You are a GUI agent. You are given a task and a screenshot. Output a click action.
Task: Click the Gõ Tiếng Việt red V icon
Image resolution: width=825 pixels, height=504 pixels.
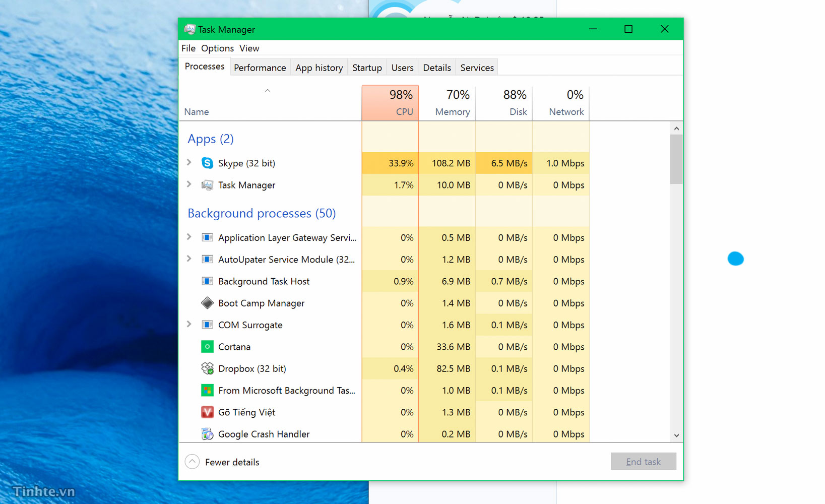pyautogui.click(x=207, y=412)
